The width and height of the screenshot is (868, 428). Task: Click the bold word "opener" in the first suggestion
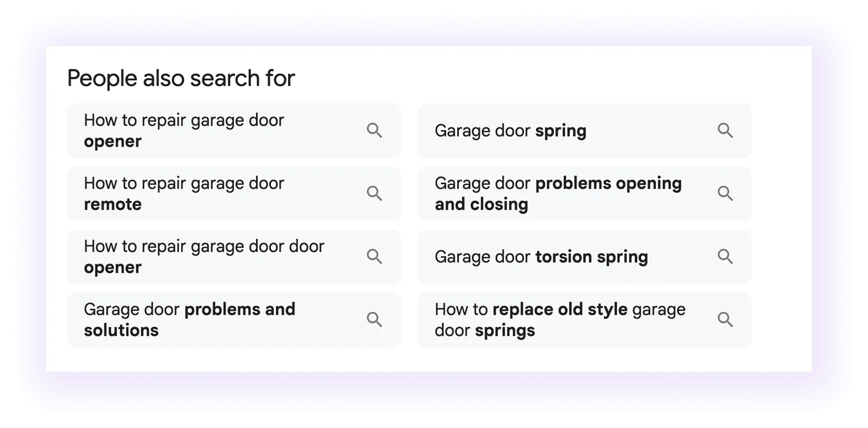pyautogui.click(x=112, y=141)
